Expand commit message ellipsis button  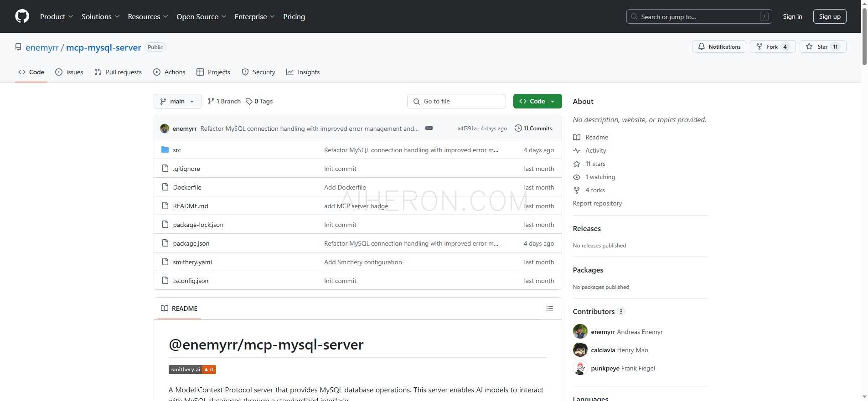coord(429,128)
